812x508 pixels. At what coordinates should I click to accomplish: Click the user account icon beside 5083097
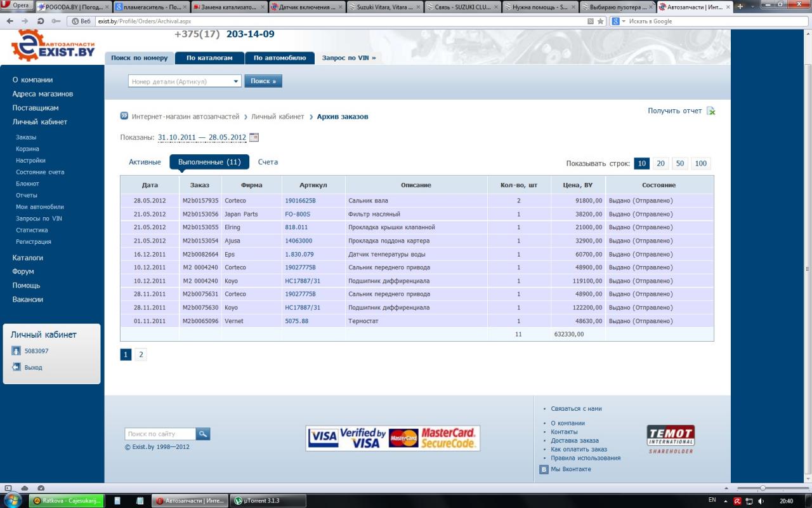click(x=16, y=351)
